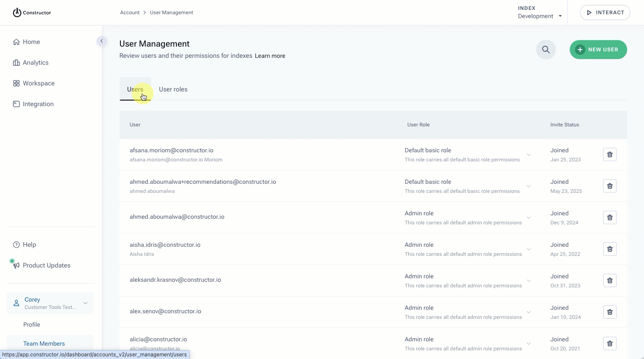Delete user alex.senov@constructor.io

tap(610, 312)
